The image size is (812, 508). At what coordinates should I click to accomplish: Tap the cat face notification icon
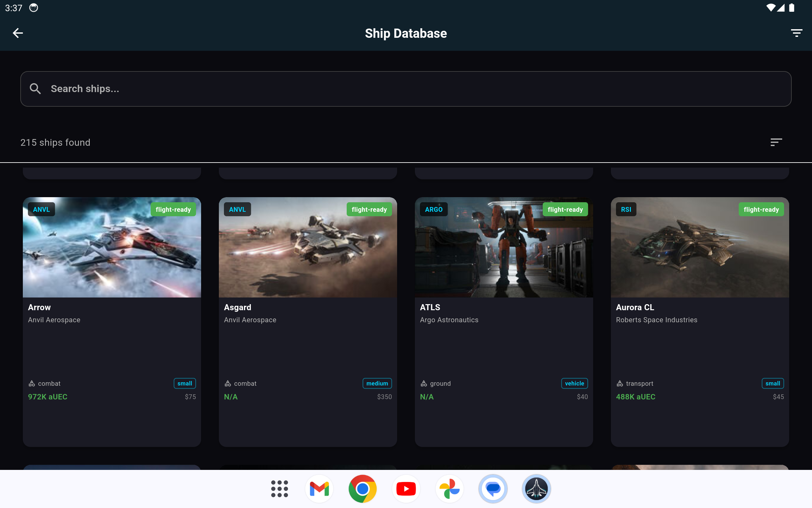coord(34,8)
